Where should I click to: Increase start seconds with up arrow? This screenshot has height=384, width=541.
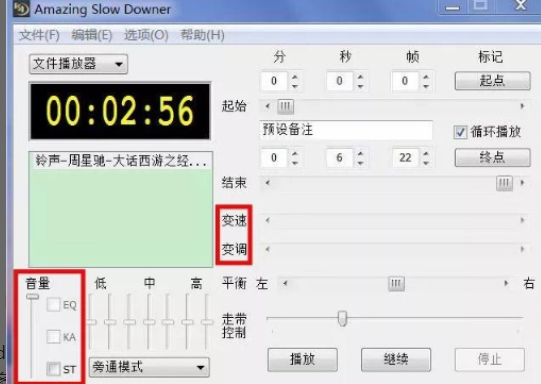click(361, 76)
